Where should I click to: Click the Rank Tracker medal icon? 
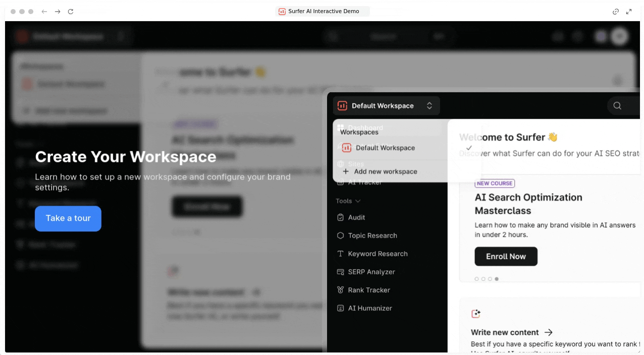click(x=340, y=290)
